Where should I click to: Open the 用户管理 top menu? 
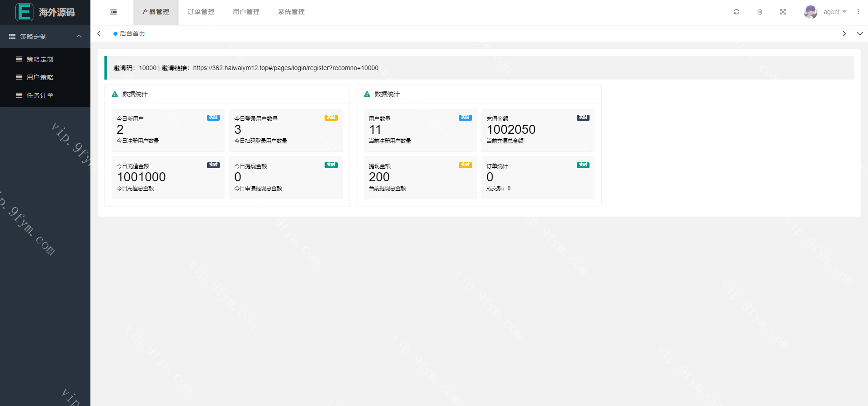246,12
